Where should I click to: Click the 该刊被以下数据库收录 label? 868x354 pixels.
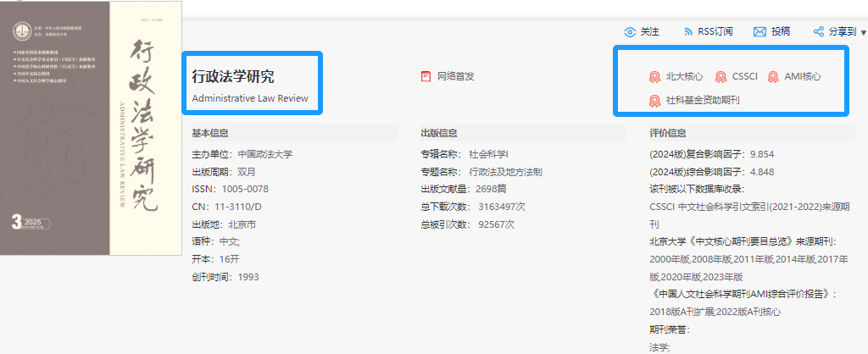pyautogui.click(x=698, y=189)
